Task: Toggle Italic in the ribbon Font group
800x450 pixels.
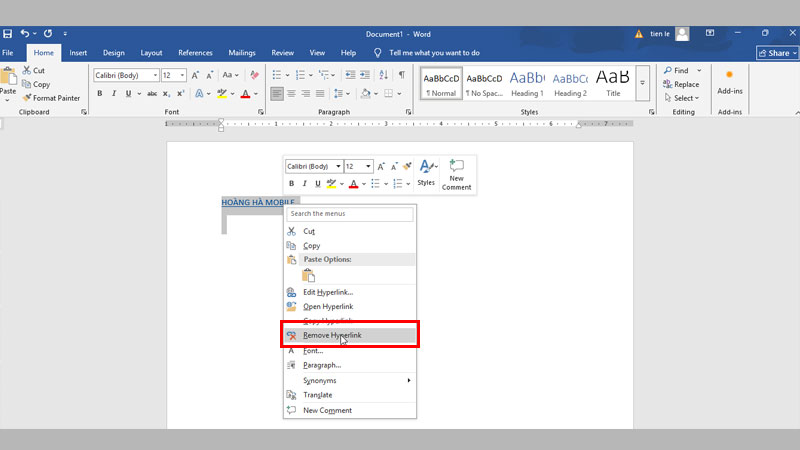Action: pos(114,94)
